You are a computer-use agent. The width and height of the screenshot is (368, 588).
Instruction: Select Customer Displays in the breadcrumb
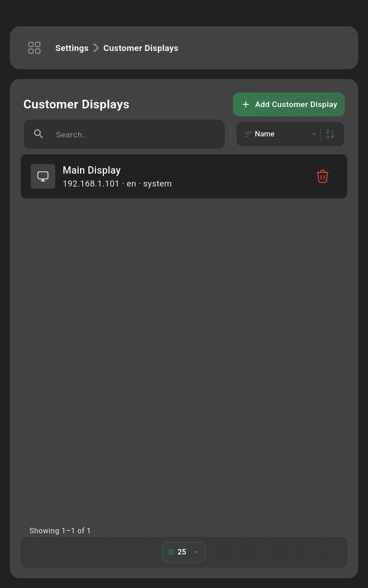[x=141, y=48]
